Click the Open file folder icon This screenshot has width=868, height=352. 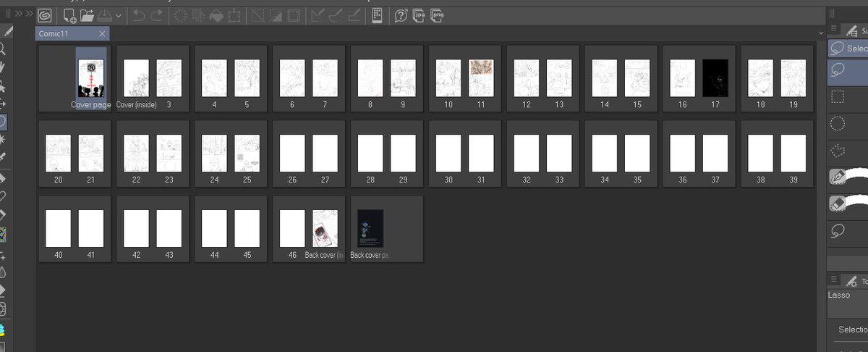(x=88, y=15)
